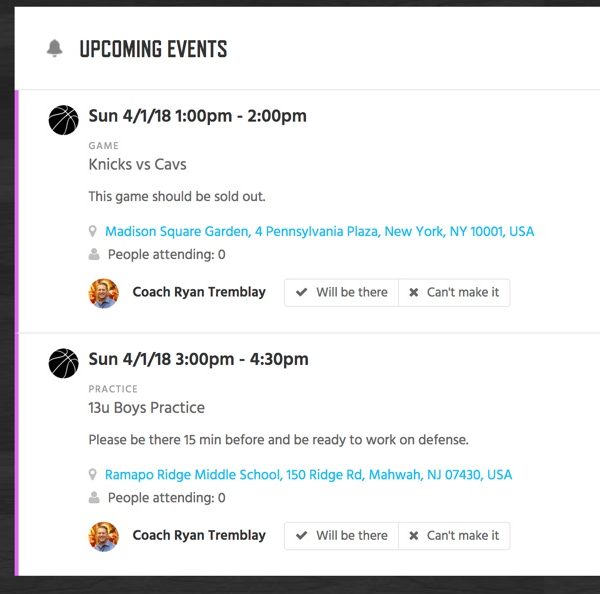600x594 pixels.
Task: Click the Sun 4/1/18 3:00pm - 4:30pm heading
Action: coord(198,359)
